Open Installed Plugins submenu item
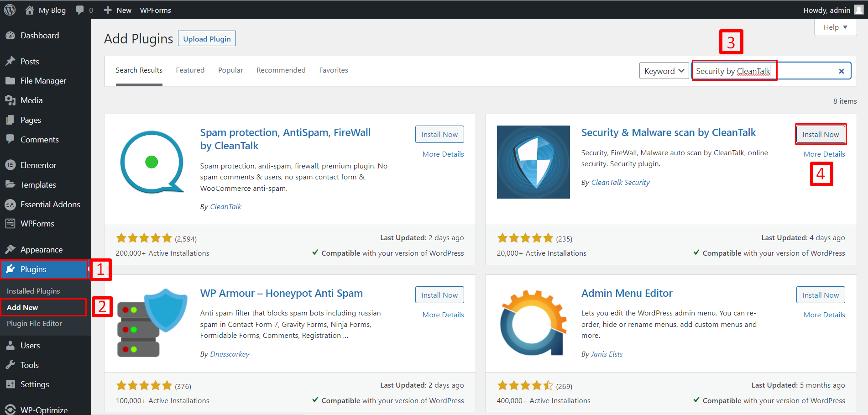The image size is (868, 415). click(33, 291)
